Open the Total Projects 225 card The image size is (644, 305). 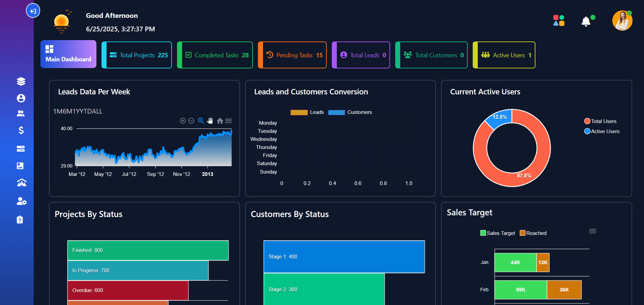[x=137, y=55]
